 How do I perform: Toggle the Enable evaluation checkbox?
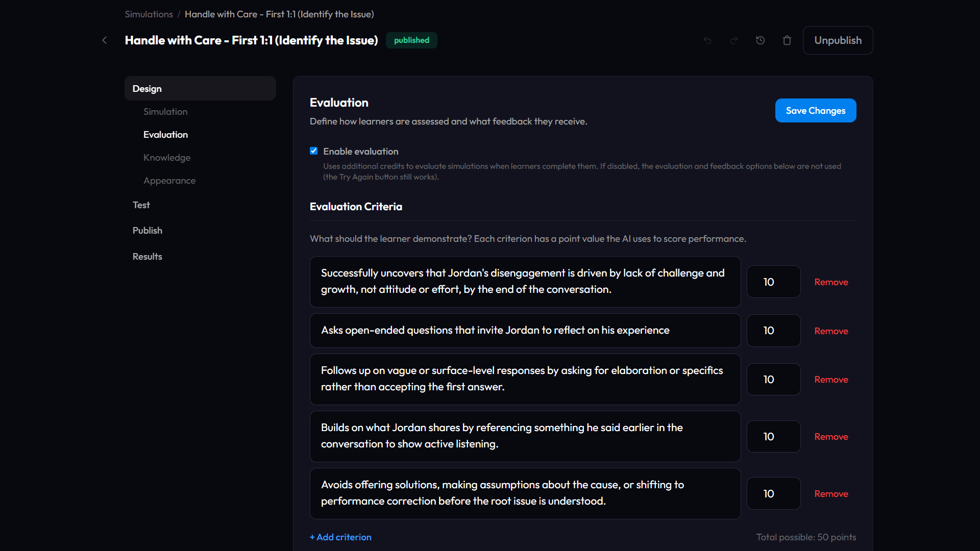click(x=314, y=151)
